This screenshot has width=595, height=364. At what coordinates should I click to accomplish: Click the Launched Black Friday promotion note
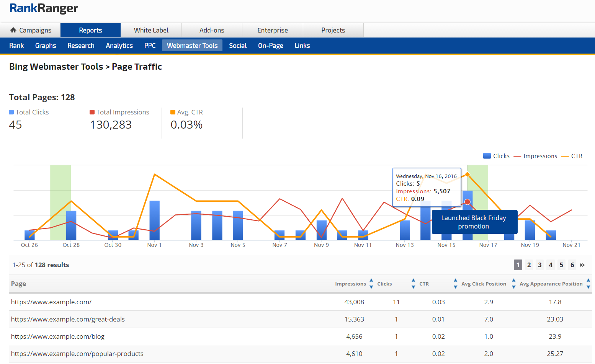[x=474, y=222]
